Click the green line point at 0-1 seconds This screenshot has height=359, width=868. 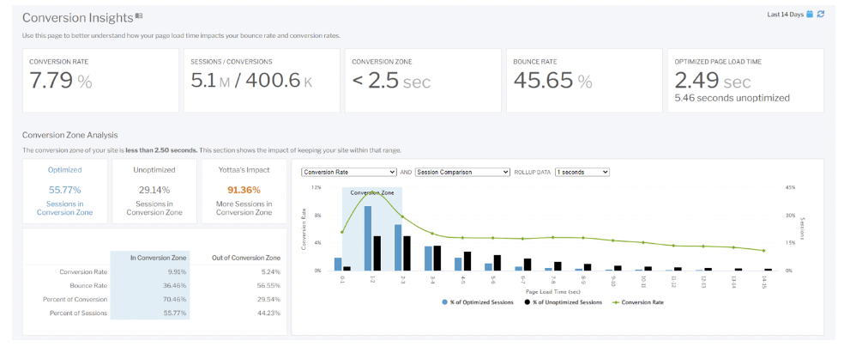coord(342,232)
